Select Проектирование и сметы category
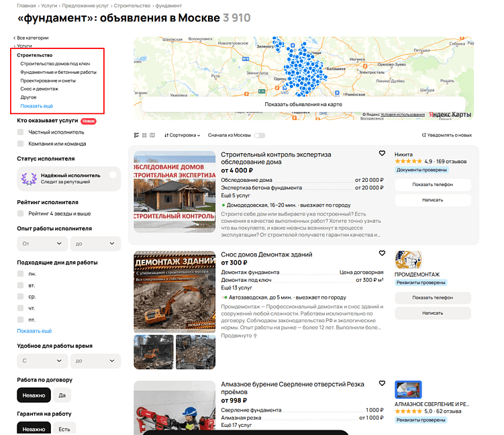Image resolution: width=504 pixels, height=435 pixels. (48, 81)
